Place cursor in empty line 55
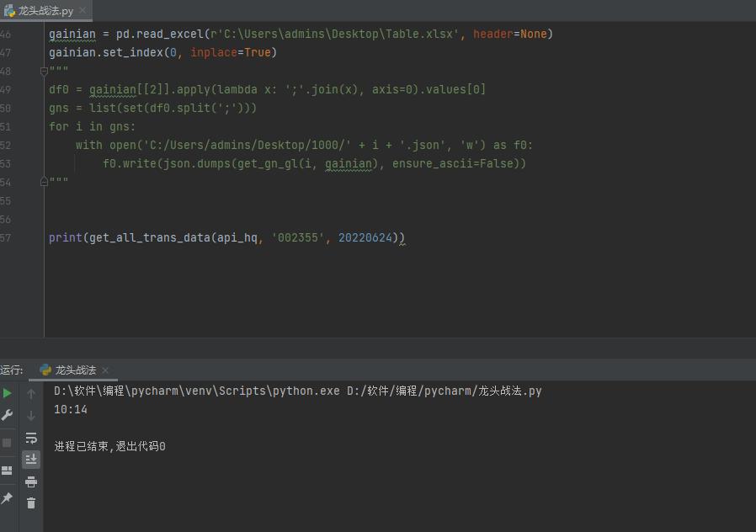The image size is (756, 532). (253, 200)
